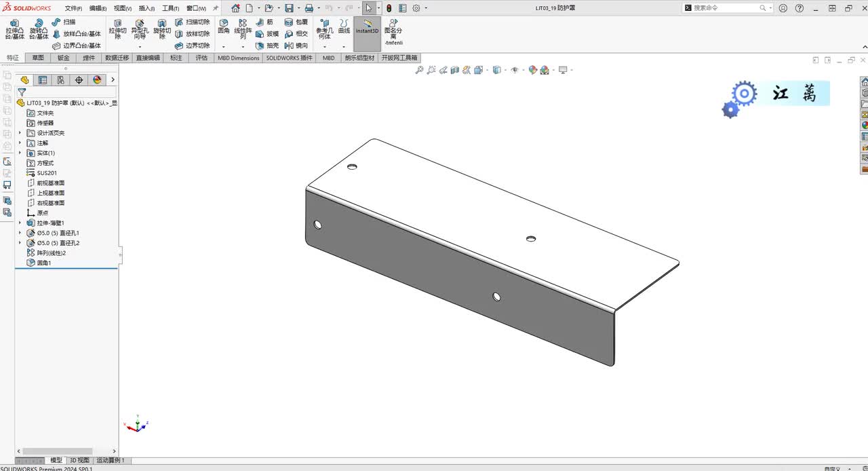Screen dimensions: 868x471
Task: Click the 旋转切除 revolve cut tool
Action: point(162,29)
